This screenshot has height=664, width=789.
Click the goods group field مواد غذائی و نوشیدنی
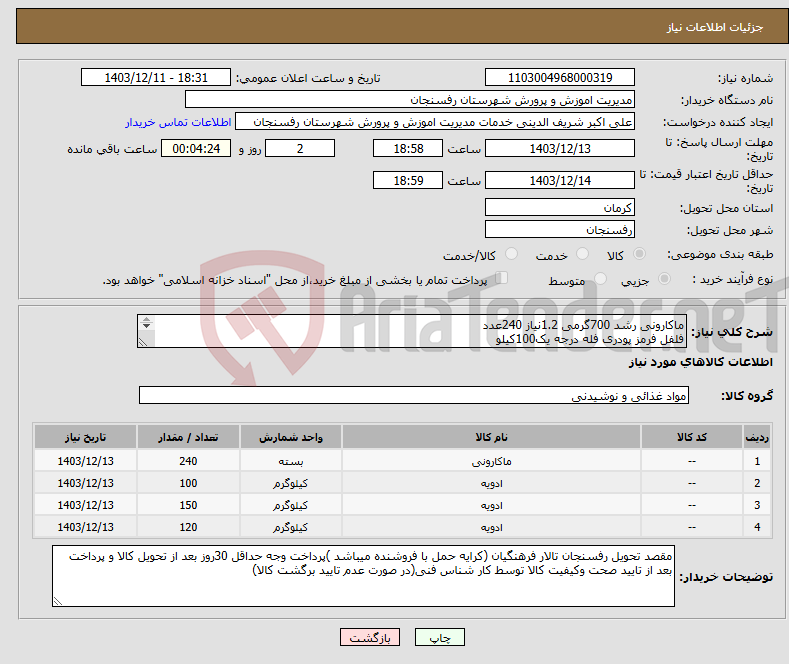click(414, 395)
